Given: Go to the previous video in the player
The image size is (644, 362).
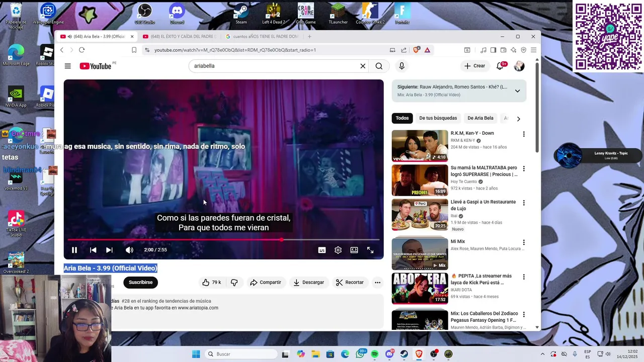Looking at the screenshot, I should click(93, 250).
